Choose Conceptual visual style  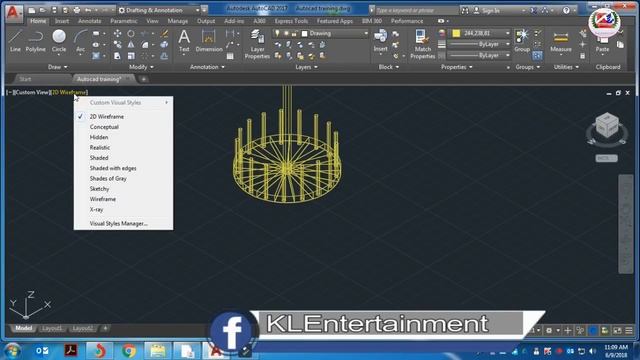pos(104,127)
